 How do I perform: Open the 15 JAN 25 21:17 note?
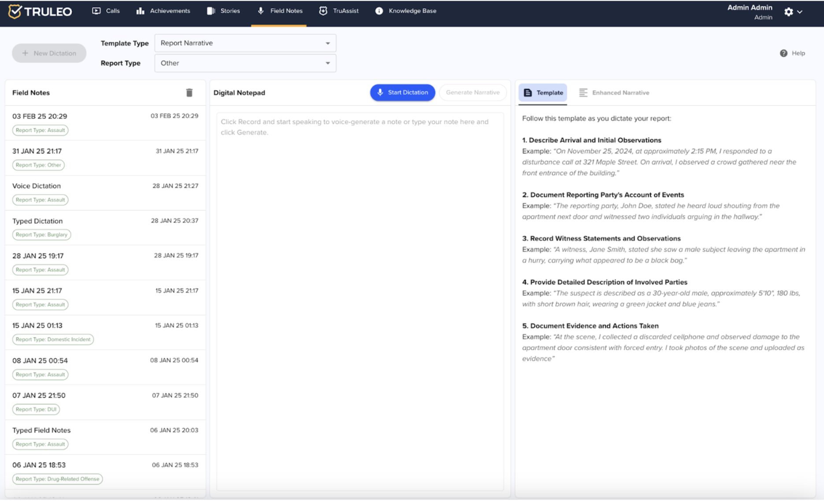click(105, 297)
